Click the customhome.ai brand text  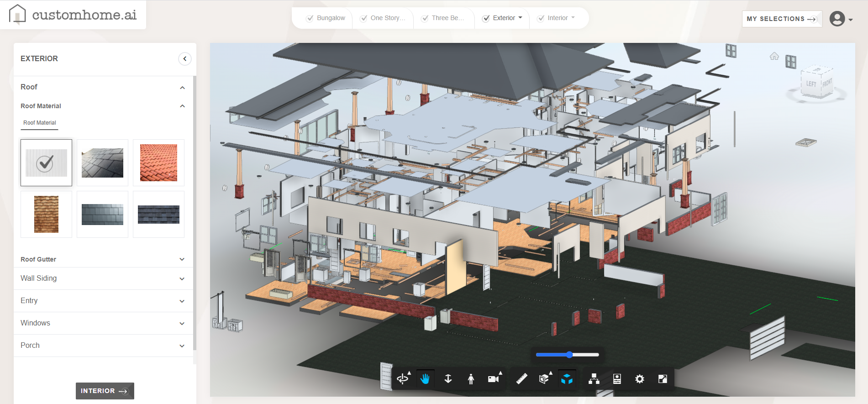tap(84, 15)
